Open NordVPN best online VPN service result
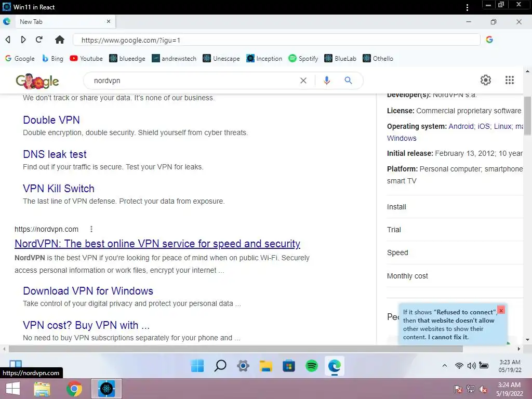 pos(157,244)
